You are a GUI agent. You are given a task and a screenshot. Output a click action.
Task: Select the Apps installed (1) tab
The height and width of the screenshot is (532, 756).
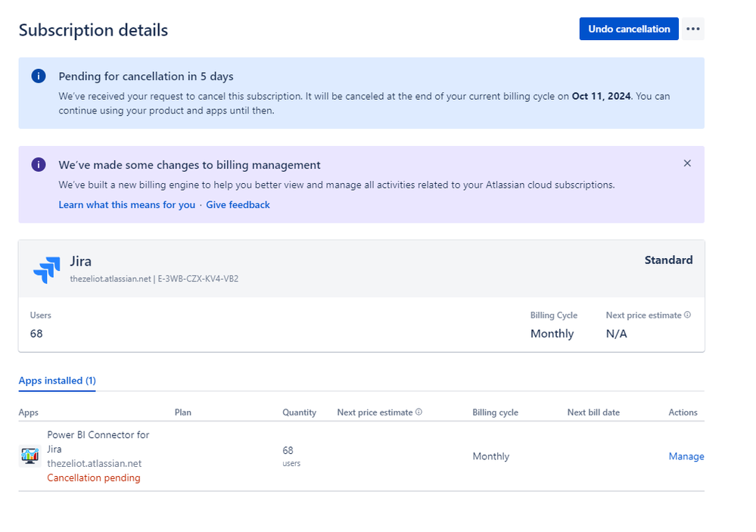tap(58, 381)
